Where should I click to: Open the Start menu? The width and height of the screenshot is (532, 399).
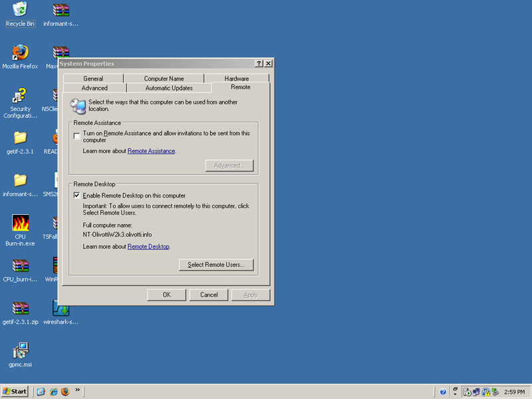tap(14, 392)
